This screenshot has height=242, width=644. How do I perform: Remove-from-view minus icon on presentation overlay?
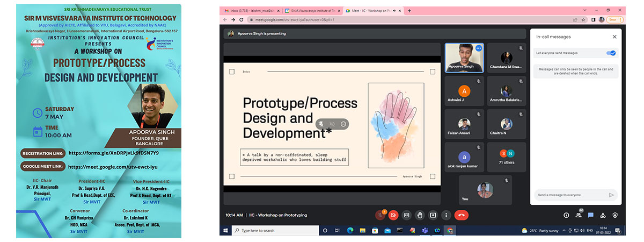(x=343, y=124)
